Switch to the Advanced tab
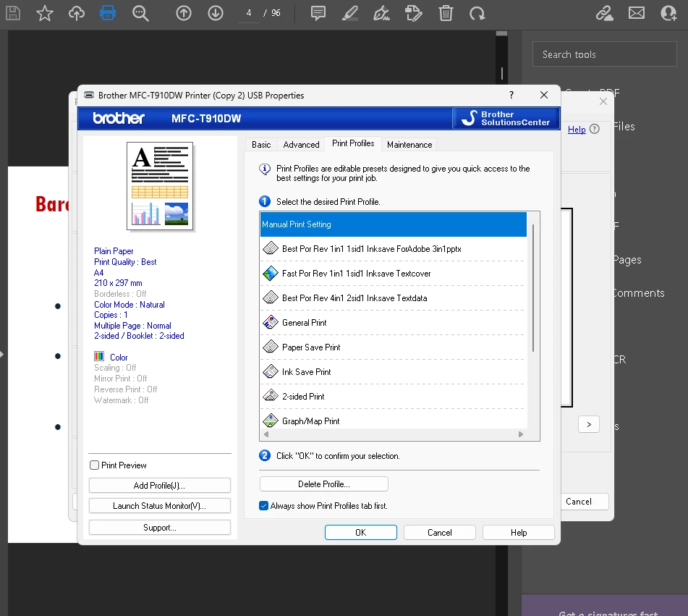 pyautogui.click(x=301, y=145)
